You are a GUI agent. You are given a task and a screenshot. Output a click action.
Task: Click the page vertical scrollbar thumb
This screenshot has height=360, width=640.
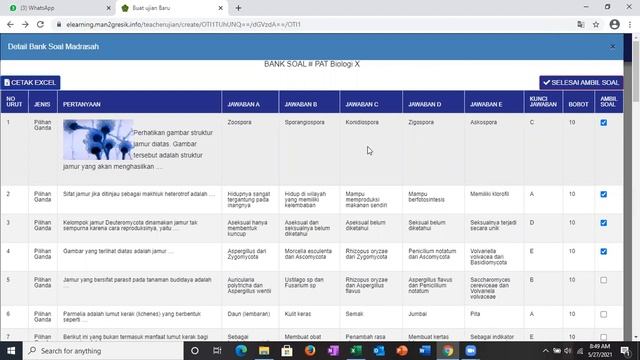pyautogui.click(x=636, y=71)
